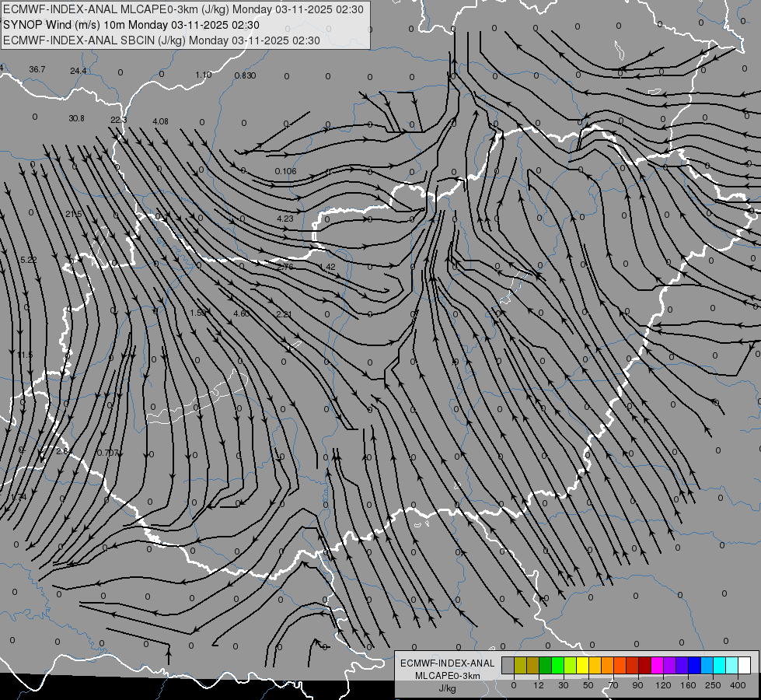Click the map value '2.21'
Viewport: 761px width, 700px height.
click(284, 314)
